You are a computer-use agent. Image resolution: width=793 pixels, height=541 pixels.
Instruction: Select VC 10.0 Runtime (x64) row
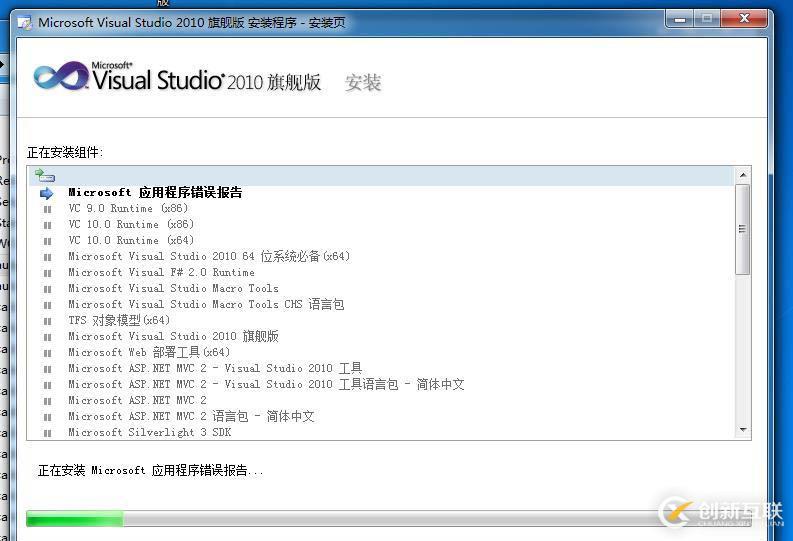131,240
